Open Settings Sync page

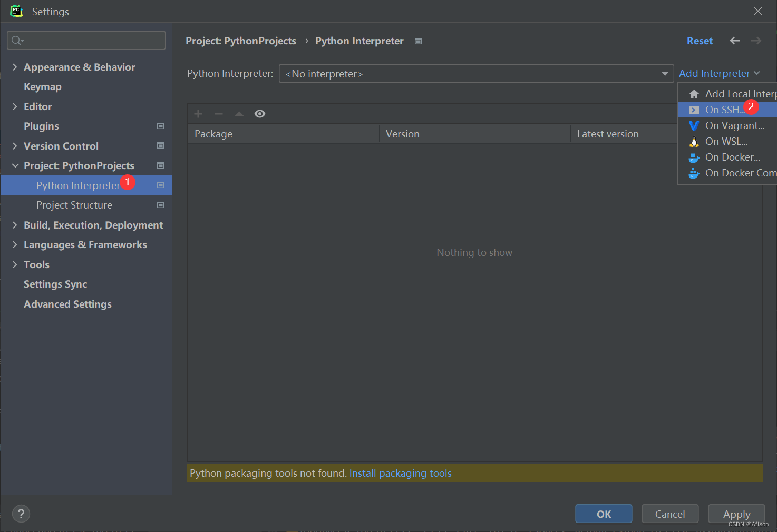coord(55,284)
